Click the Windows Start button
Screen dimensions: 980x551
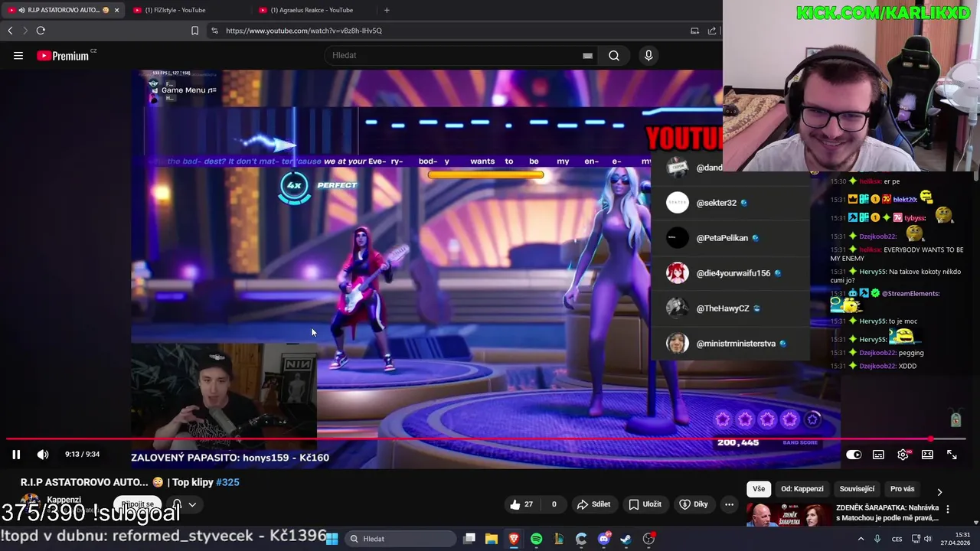coord(332,539)
